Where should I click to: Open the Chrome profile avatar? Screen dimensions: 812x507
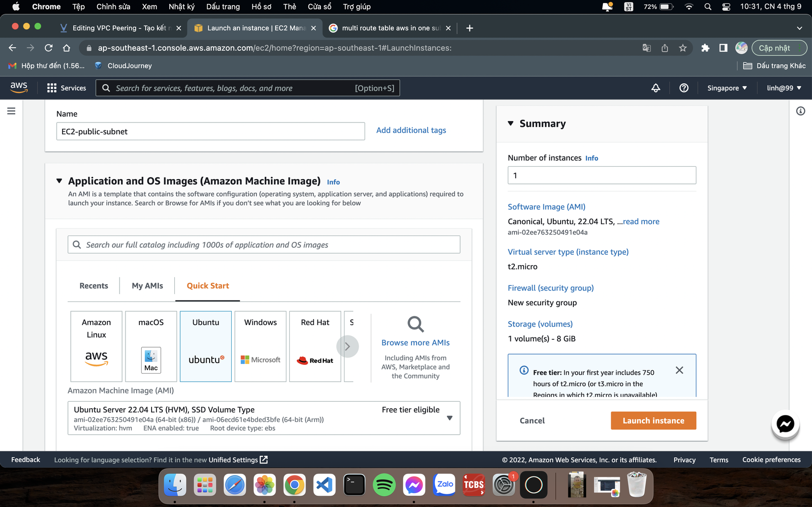click(x=741, y=48)
